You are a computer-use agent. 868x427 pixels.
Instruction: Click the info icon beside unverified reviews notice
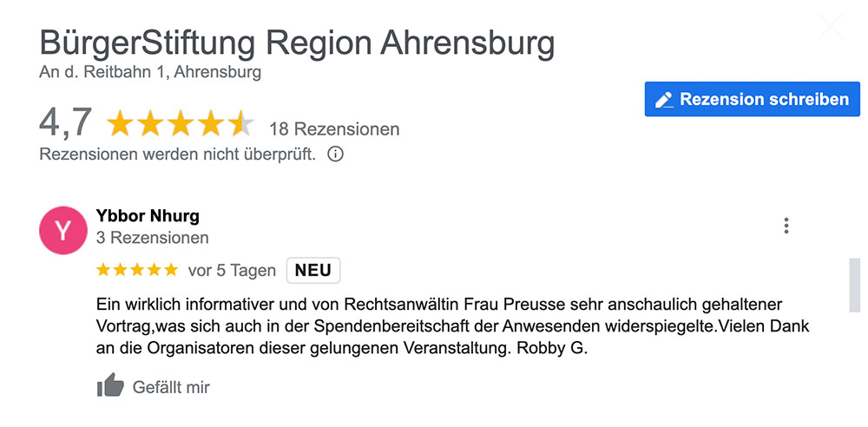coord(335,154)
